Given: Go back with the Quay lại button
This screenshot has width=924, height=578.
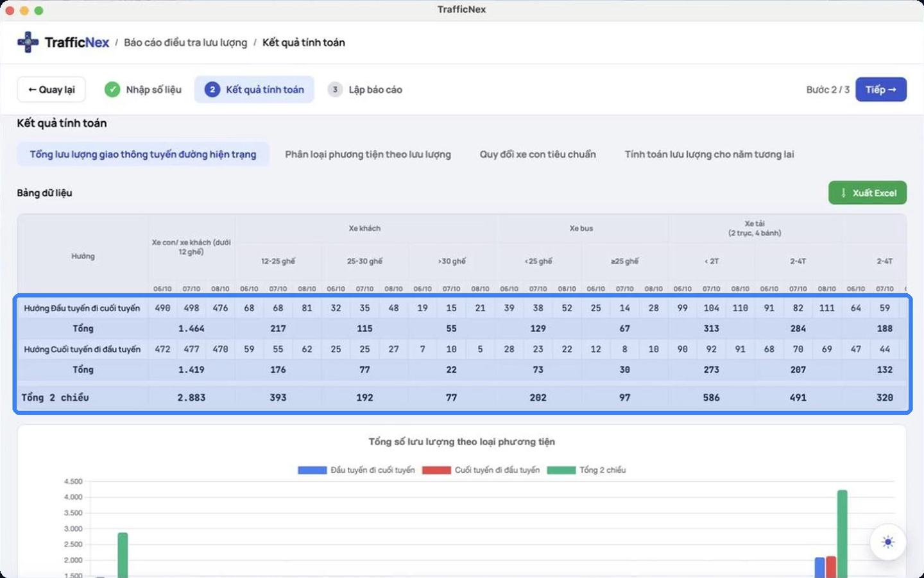Looking at the screenshot, I should point(51,90).
